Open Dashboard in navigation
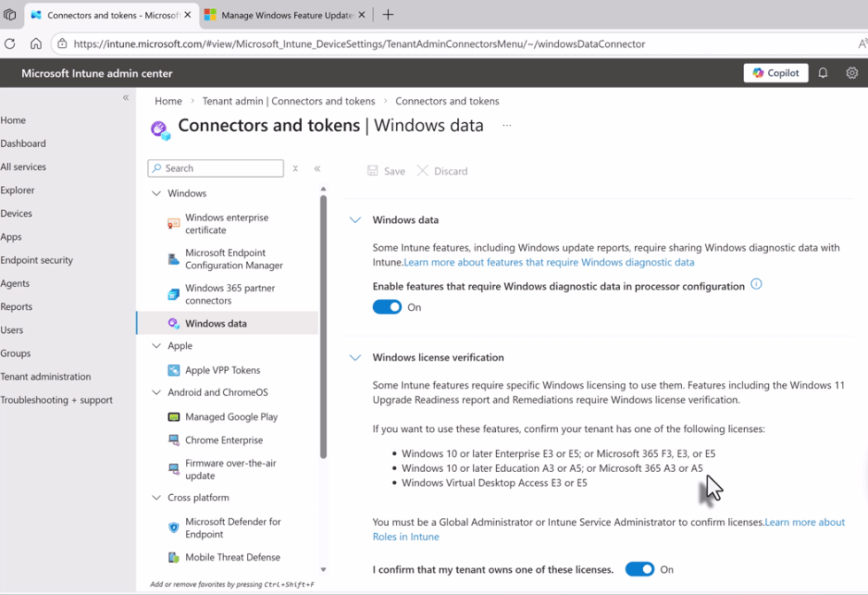868x595 pixels. coord(23,143)
